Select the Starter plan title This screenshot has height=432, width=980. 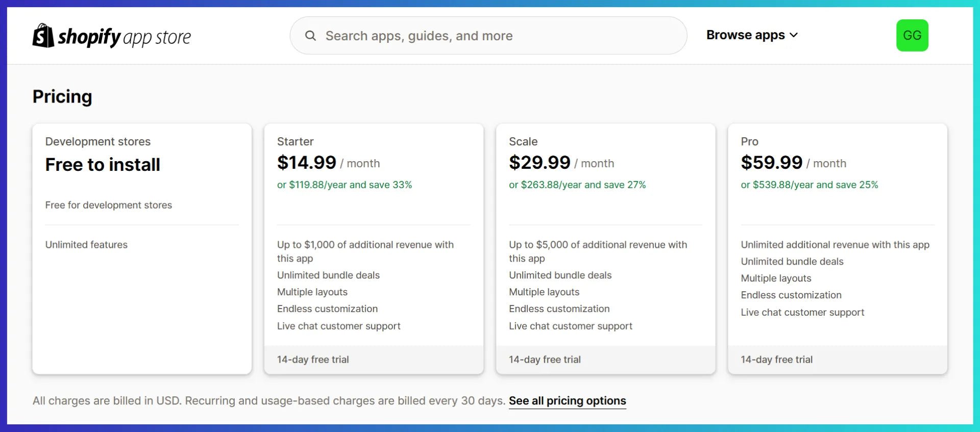coord(295,141)
